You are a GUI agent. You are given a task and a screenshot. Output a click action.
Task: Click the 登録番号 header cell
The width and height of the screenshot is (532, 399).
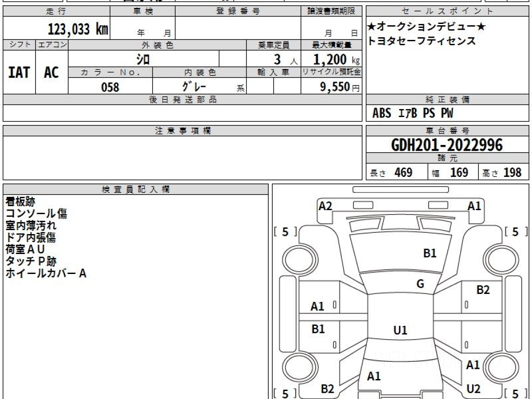238,12
